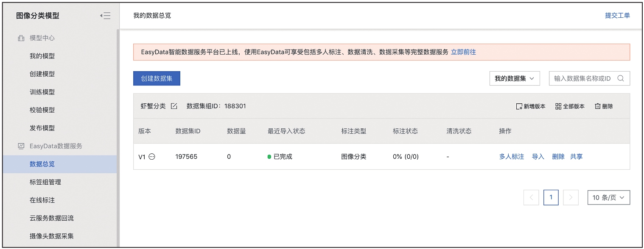Click the dataset ID 197565 cell

pyautogui.click(x=186, y=157)
